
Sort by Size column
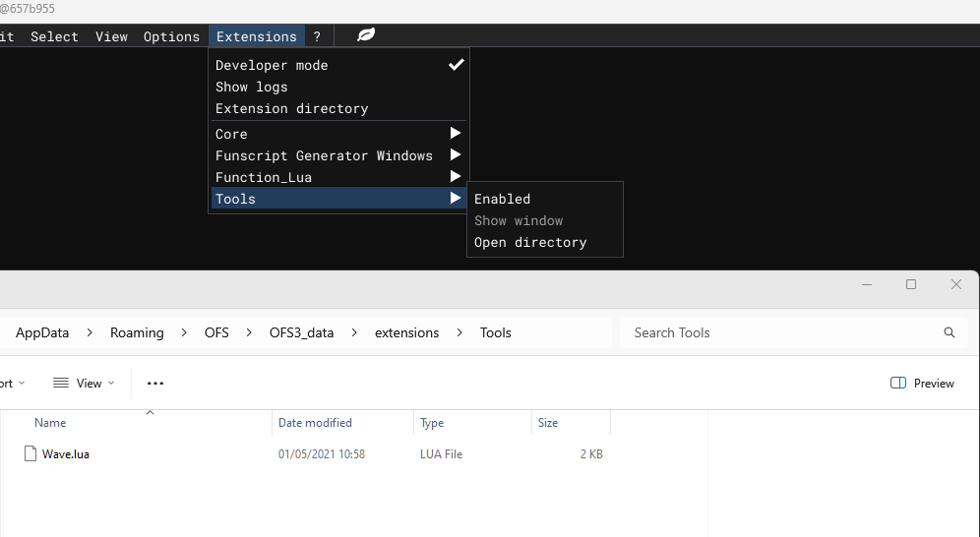click(548, 423)
